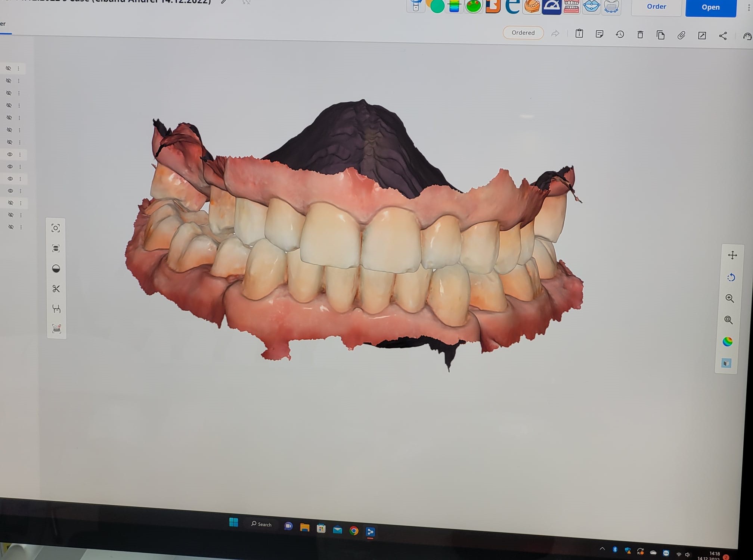This screenshot has width=753, height=560.
Task: Click the multicolor display mode wheel
Action: click(x=727, y=342)
